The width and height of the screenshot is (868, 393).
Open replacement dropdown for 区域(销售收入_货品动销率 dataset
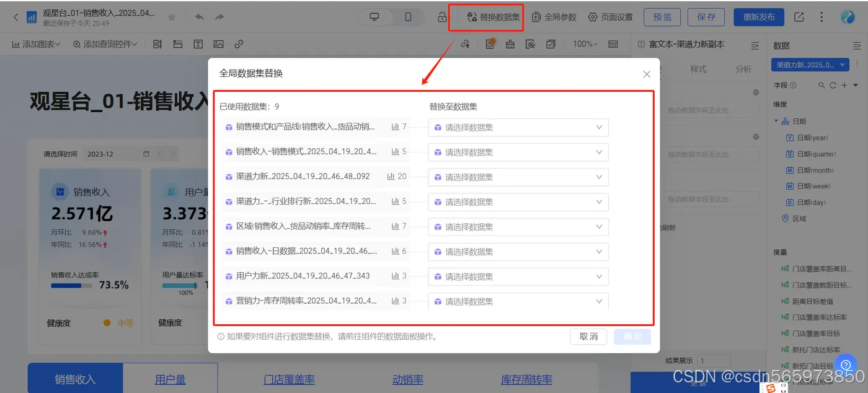pos(518,227)
